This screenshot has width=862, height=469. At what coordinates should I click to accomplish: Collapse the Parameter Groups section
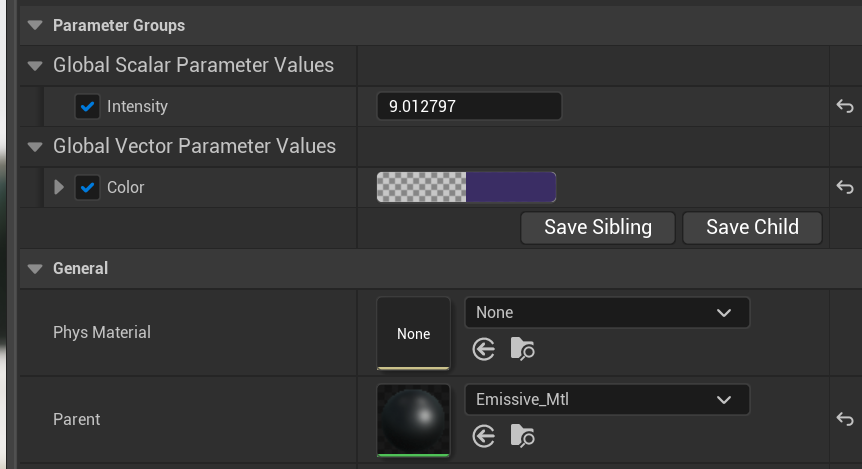coord(36,25)
